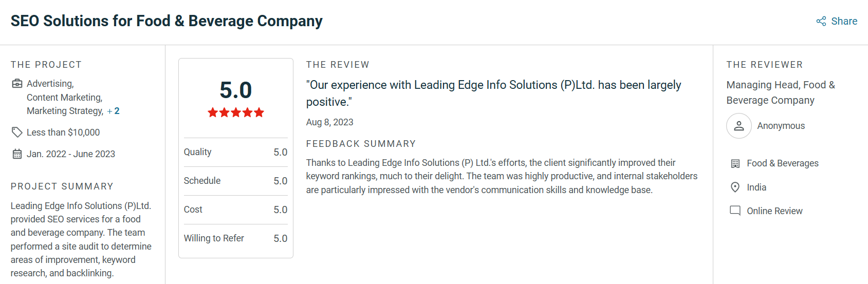868x284 pixels.
Task: Open the Share link text
Action: point(844,21)
